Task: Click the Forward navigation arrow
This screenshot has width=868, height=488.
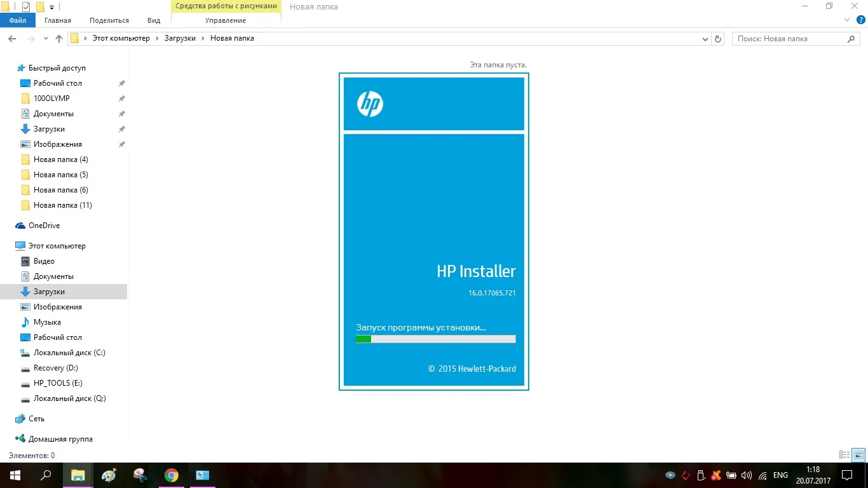Action: tap(31, 39)
